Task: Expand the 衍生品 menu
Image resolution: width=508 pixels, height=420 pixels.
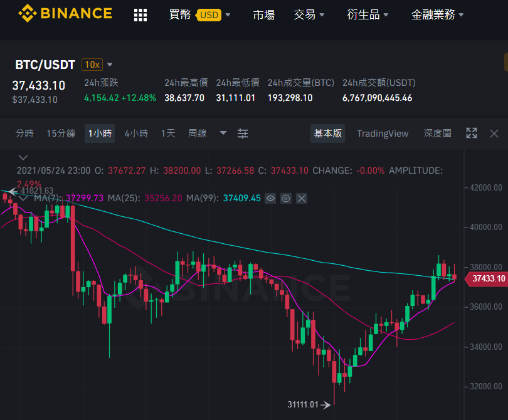Action: (x=368, y=15)
